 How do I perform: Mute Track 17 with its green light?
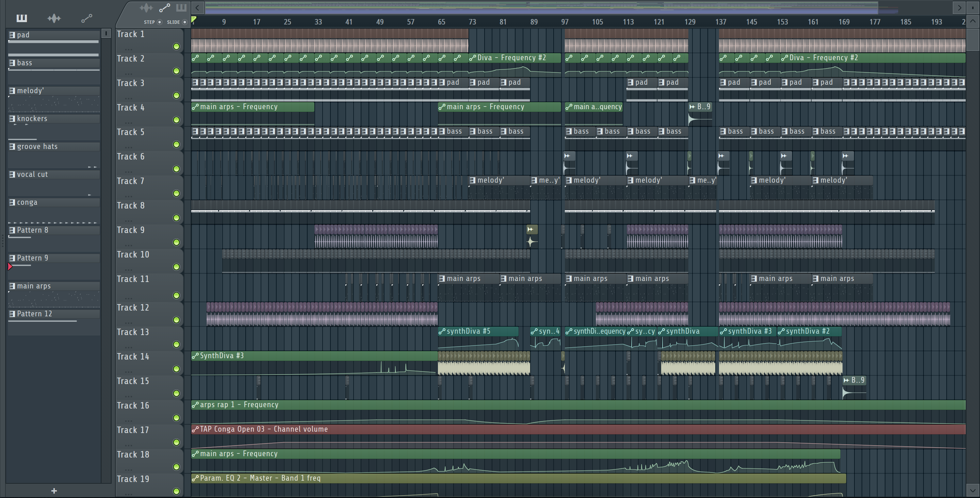point(176,442)
